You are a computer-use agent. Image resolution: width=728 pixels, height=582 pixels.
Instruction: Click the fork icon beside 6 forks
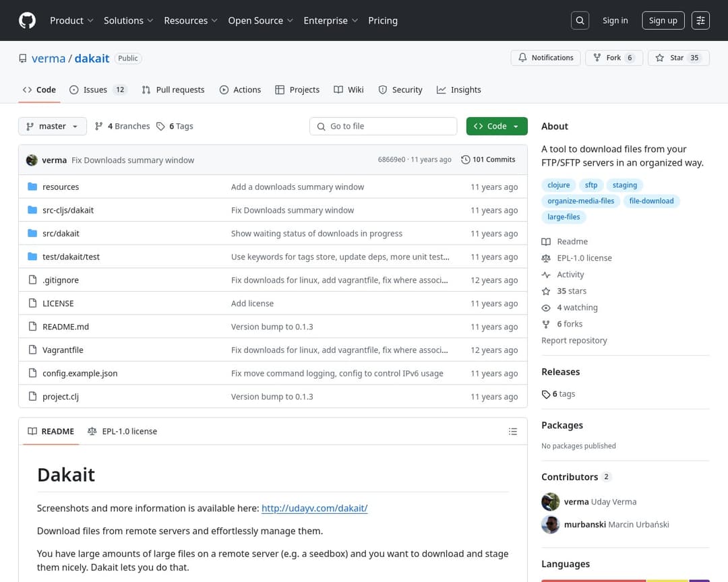pos(546,324)
